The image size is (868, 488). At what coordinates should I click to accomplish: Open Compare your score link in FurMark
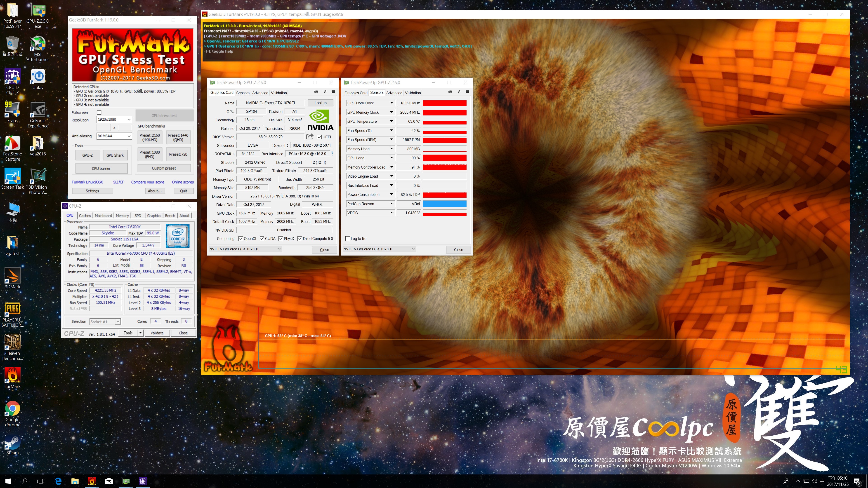[148, 182]
